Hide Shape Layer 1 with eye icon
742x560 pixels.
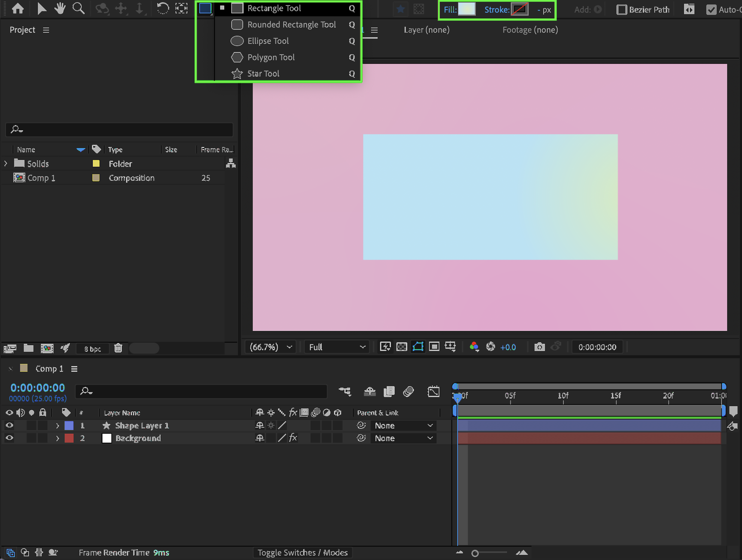[9, 426]
